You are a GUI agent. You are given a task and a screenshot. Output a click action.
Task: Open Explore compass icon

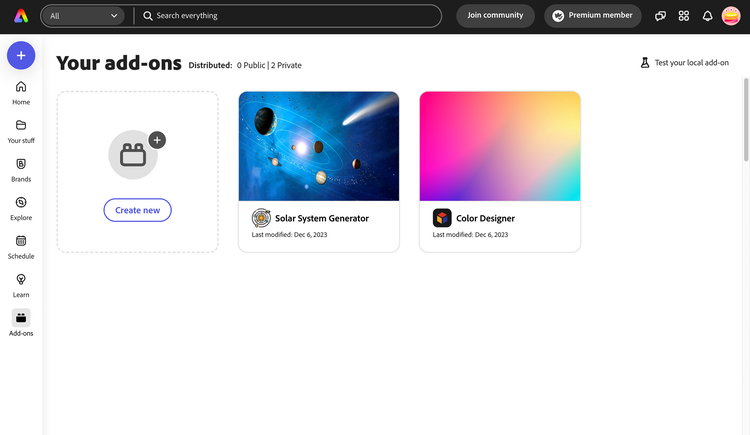[21, 202]
